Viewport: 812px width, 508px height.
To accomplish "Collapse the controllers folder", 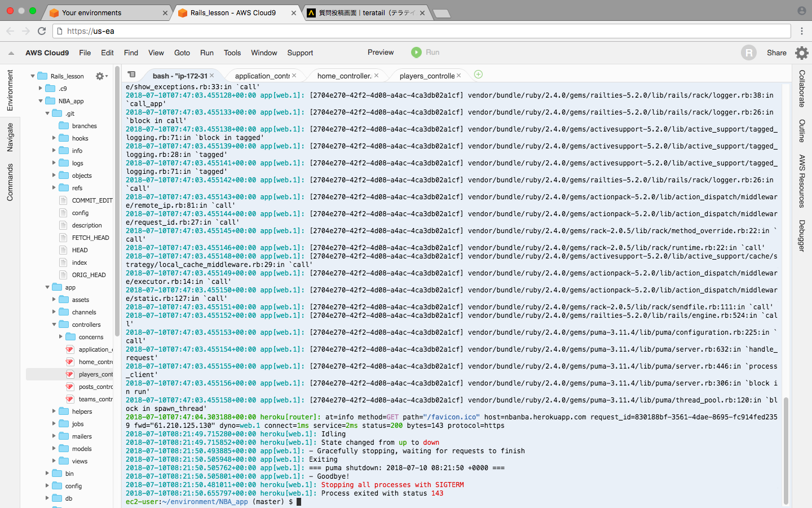I will click(x=55, y=324).
